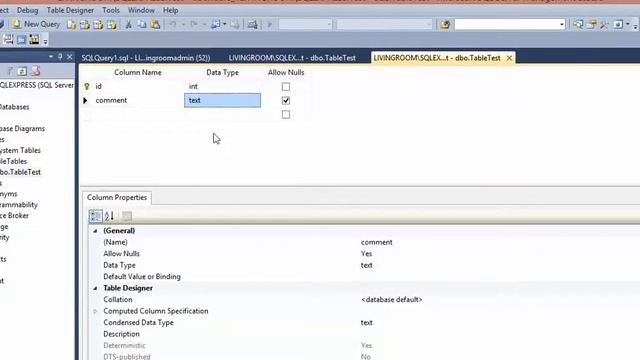Viewport: 640px width, 360px height.
Task: Click the Database Engine Query icon after New Query
Action: pos(71,24)
